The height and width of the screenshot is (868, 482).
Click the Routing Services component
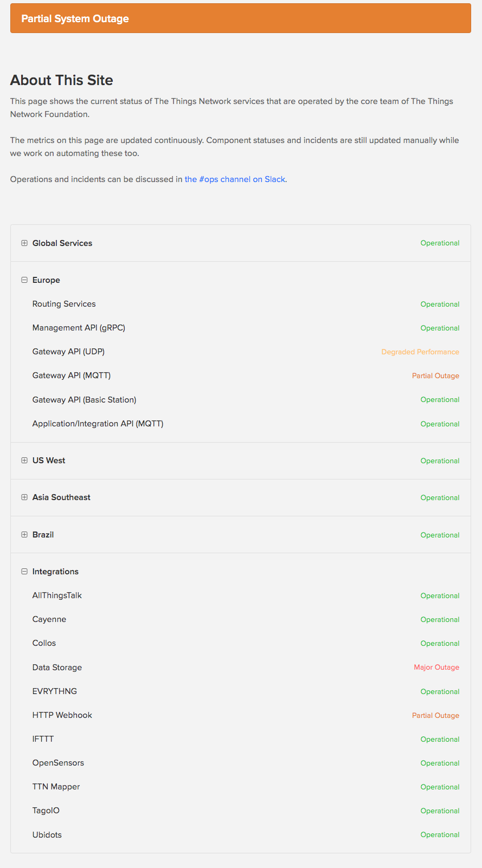(x=64, y=304)
